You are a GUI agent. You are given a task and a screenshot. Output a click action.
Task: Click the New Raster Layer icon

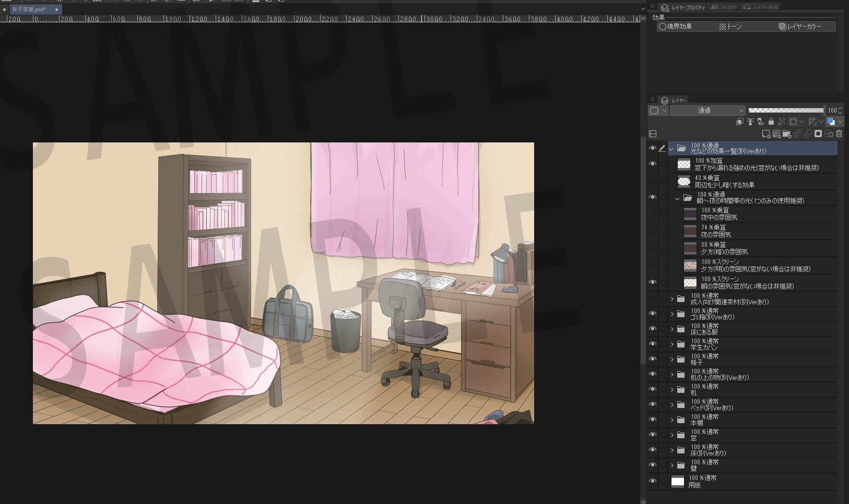coord(766,134)
